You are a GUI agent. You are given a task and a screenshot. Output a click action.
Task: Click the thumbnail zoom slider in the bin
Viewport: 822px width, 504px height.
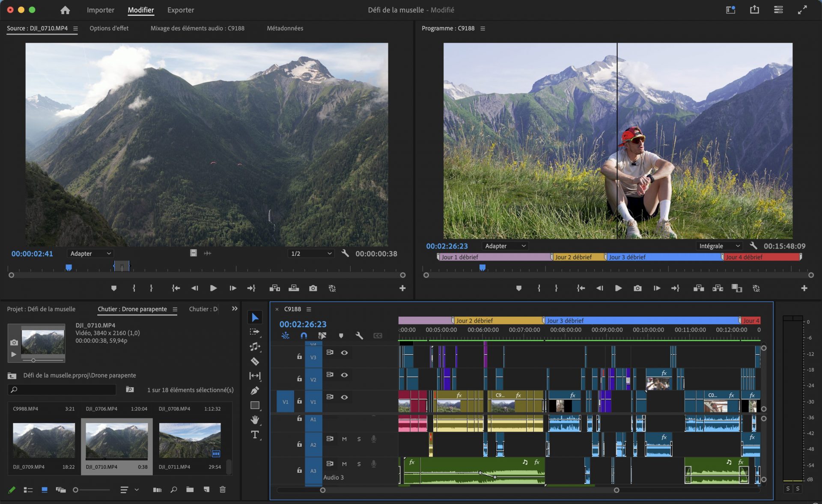click(76, 490)
